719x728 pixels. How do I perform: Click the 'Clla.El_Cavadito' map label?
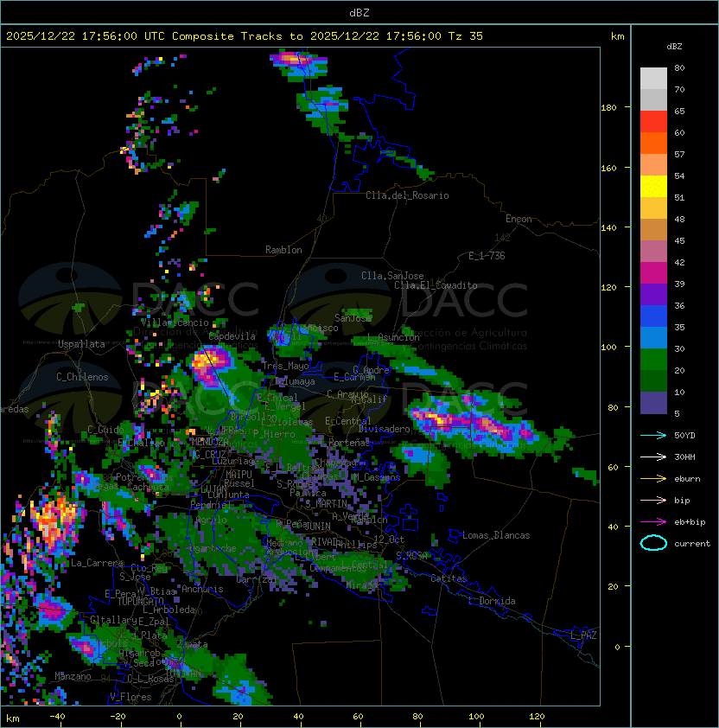[x=436, y=285]
